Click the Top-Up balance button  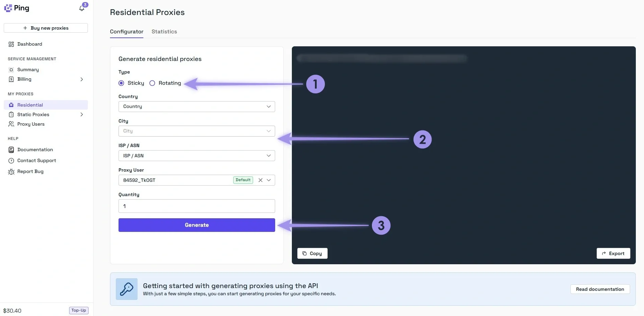79,311
